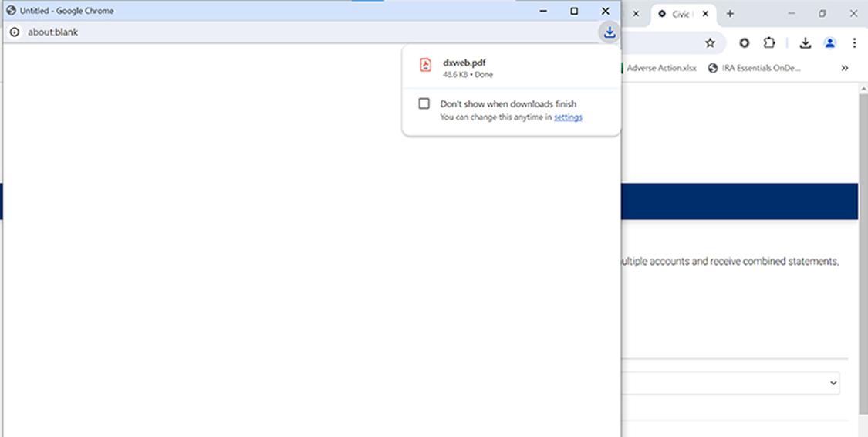
Task: Click the circular extension icon next to the star
Action: 744,43
